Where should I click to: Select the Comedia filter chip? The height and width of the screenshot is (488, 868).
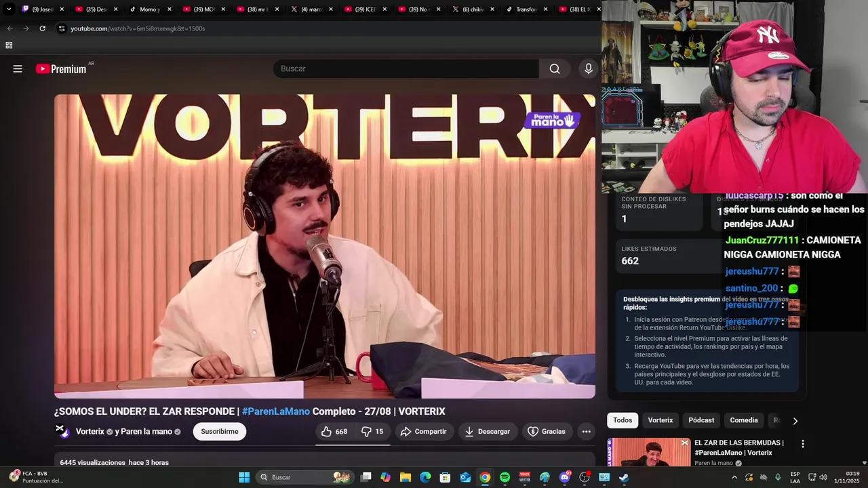click(x=744, y=420)
